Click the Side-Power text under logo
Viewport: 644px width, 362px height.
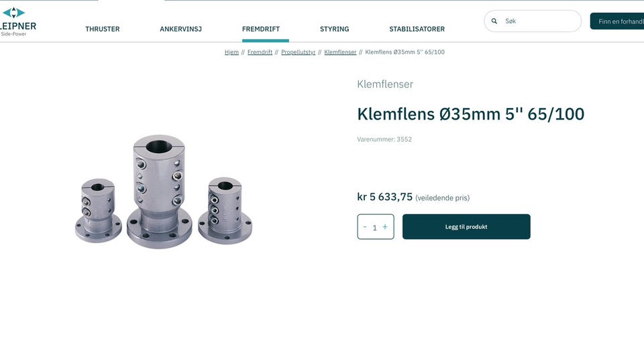[x=13, y=34]
